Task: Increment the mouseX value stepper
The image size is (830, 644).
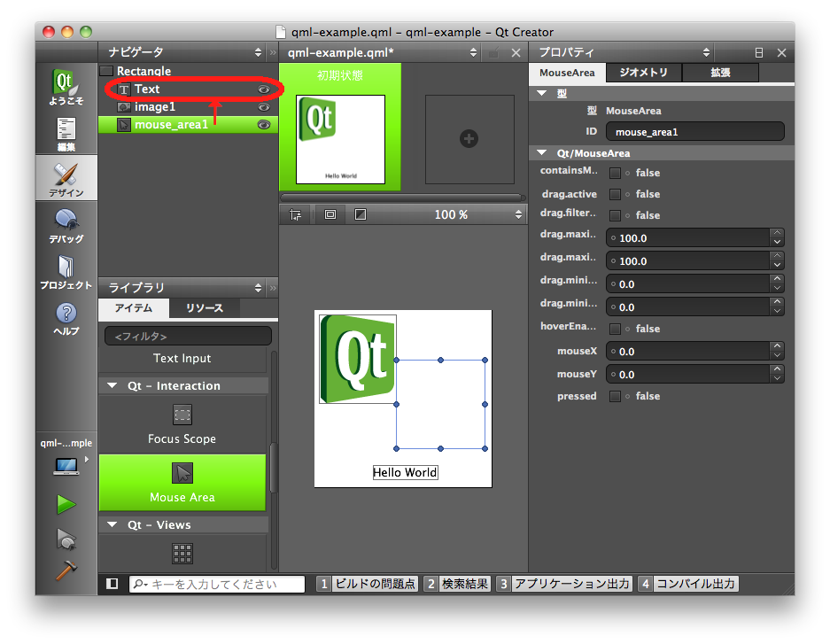Action: point(777,347)
